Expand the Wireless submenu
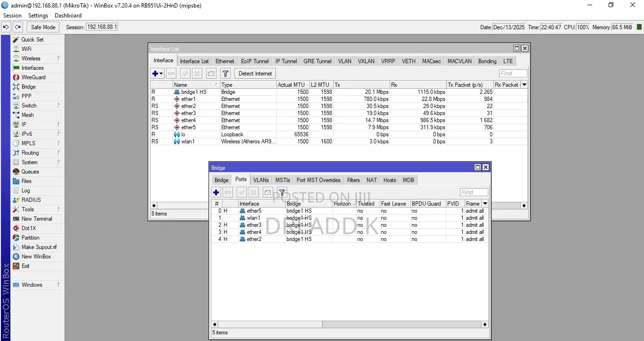Viewport: 644px width, 341px height. [x=59, y=58]
